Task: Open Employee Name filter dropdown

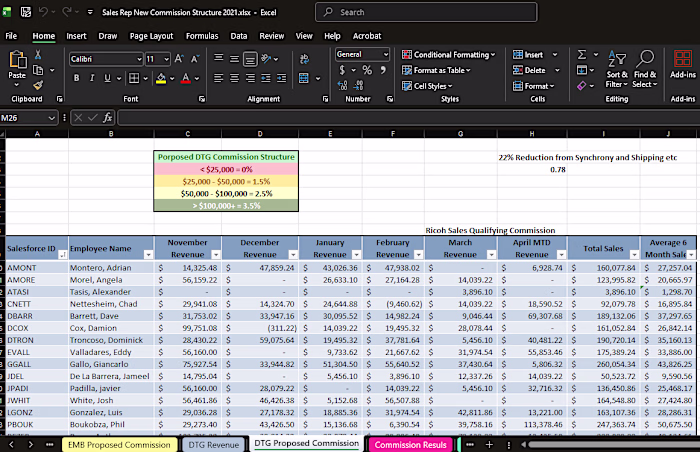Action: click(148, 255)
